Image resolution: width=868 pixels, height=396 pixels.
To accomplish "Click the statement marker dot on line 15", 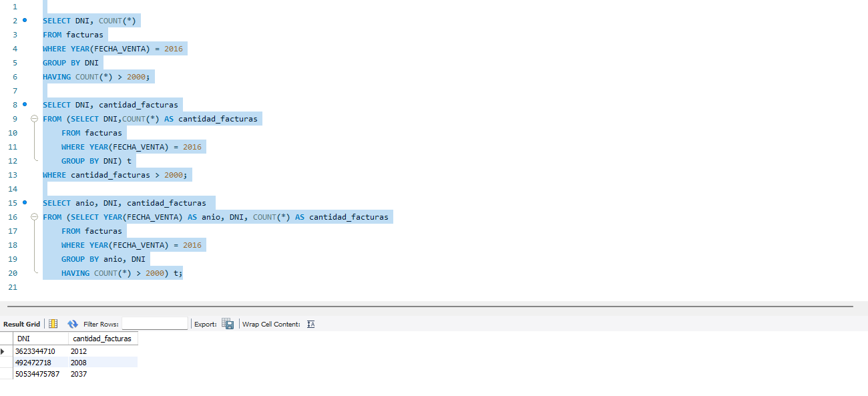I will tap(25, 202).
